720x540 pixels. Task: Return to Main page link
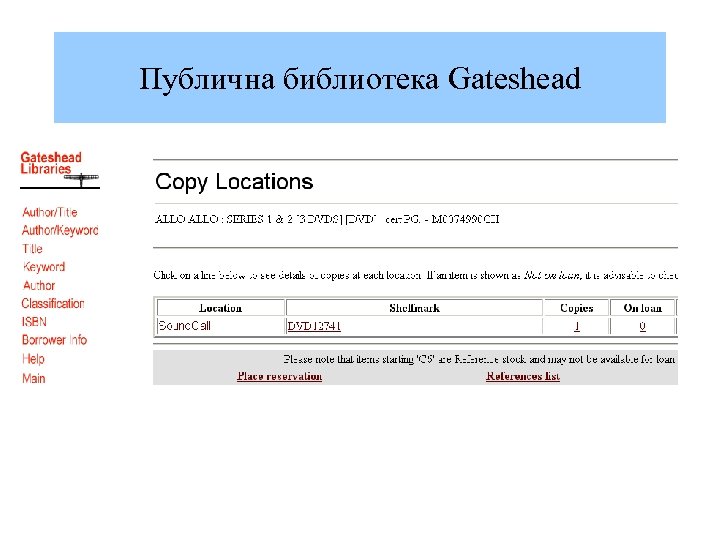34,378
